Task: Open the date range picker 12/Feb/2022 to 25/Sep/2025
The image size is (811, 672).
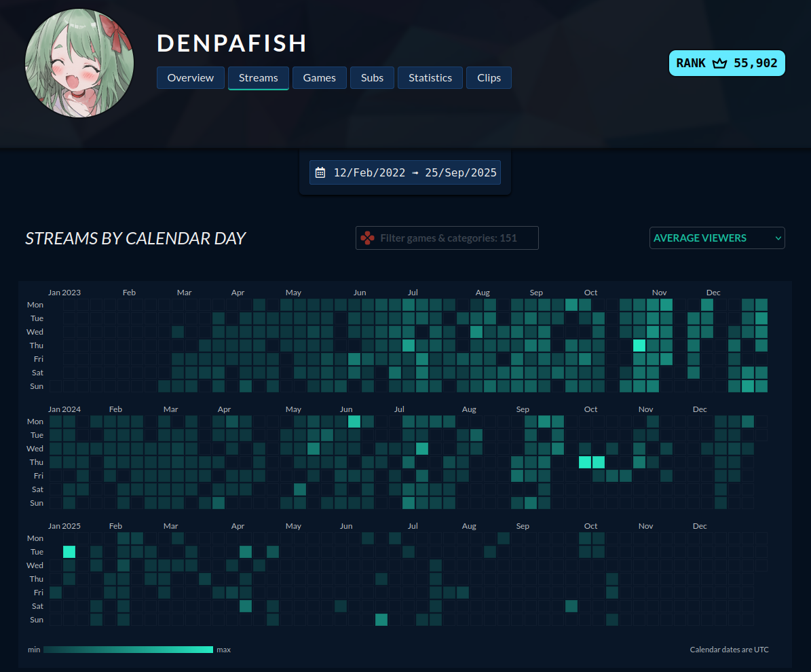Action: (x=405, y=172)
